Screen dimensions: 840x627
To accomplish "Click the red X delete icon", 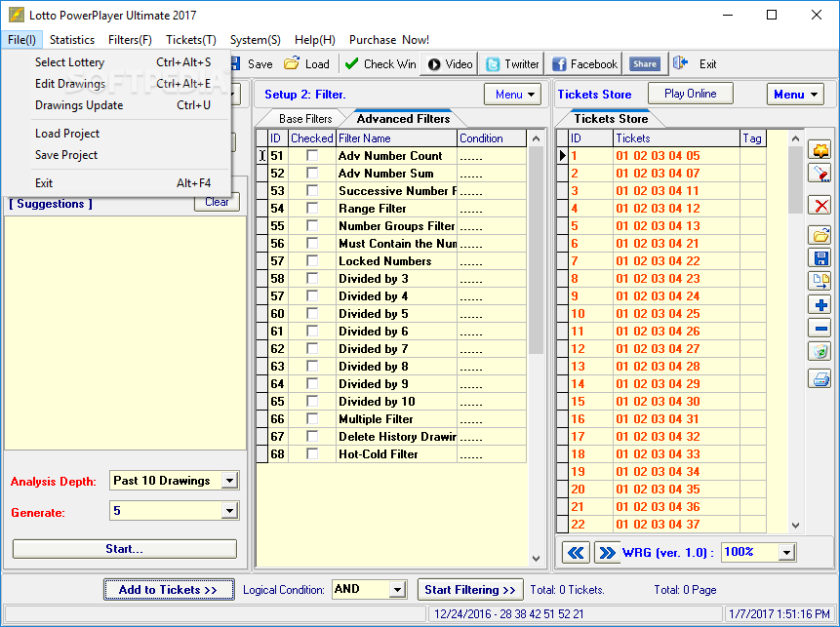I will (820, 206).
